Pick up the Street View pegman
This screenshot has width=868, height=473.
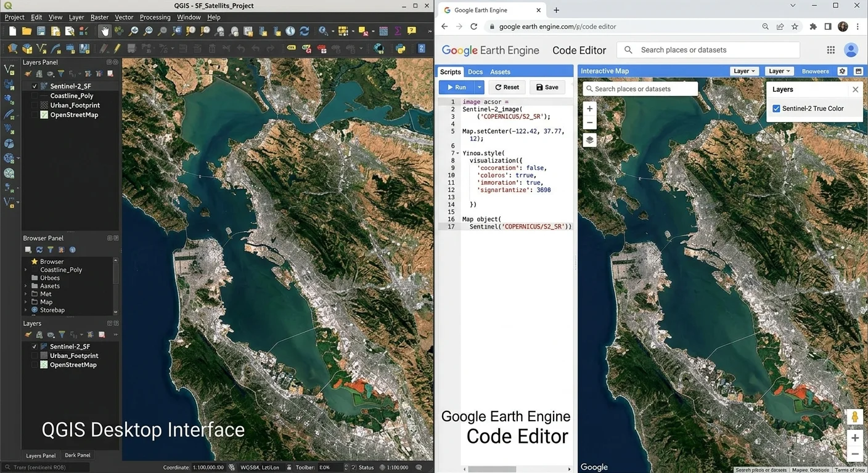854,417
